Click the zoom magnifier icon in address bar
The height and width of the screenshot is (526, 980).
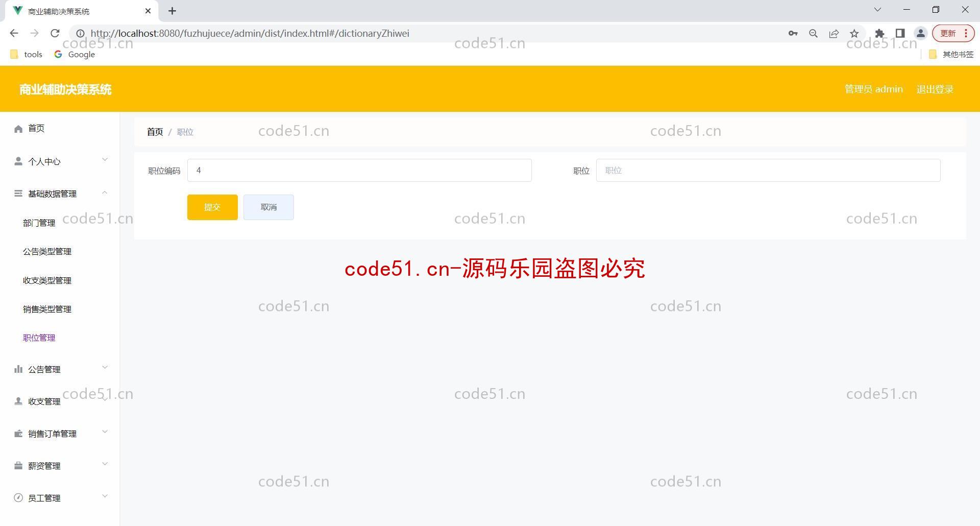pyautogui.click(x=813, y=33)
